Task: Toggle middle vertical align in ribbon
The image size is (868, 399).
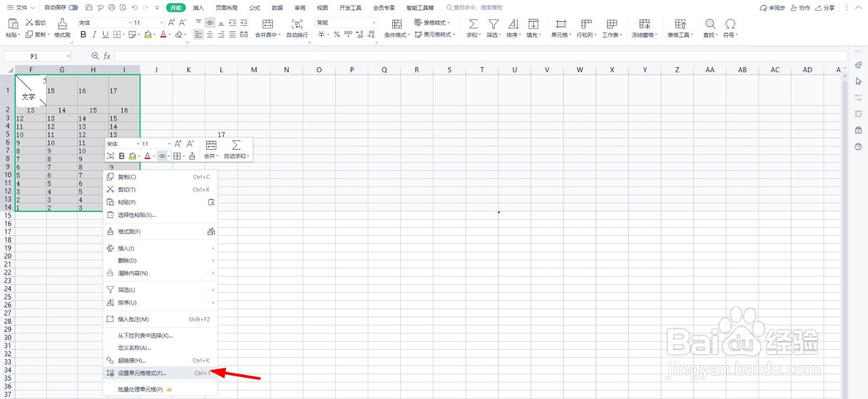Action: [210, 23]
